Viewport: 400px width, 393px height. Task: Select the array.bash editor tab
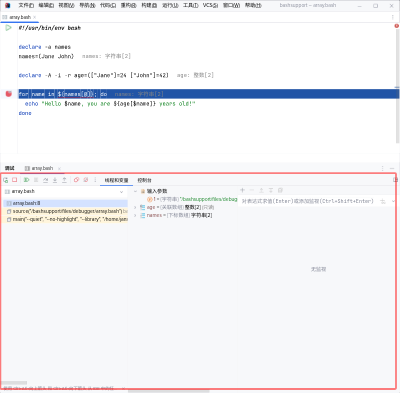[20, 17]
